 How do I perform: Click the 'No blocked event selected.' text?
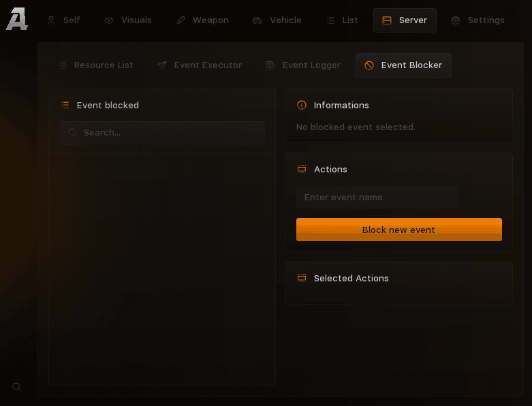pos(356,127)
